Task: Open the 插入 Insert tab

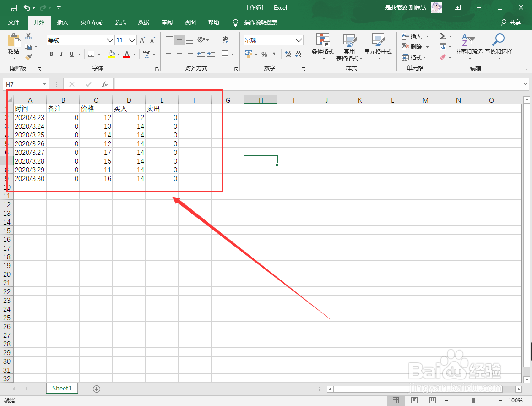Action: tap(62, 22)
